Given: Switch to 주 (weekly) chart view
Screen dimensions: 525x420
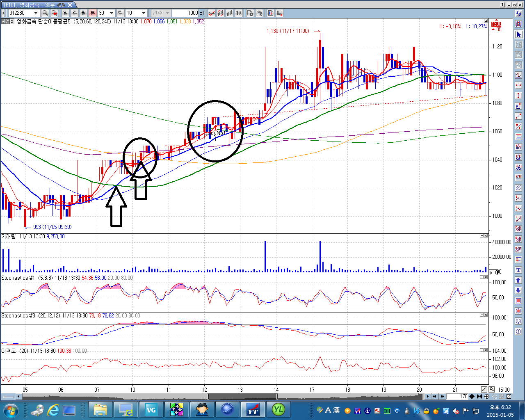Looking at the screenshot, I should pyautogui.click(x=75, y=13).
